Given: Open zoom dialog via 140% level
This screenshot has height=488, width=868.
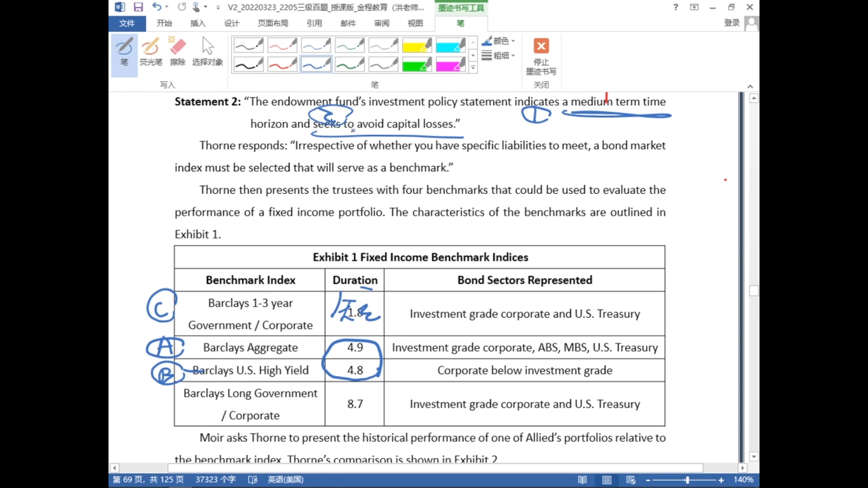Looking at the screenshot, I should (743, 480).
